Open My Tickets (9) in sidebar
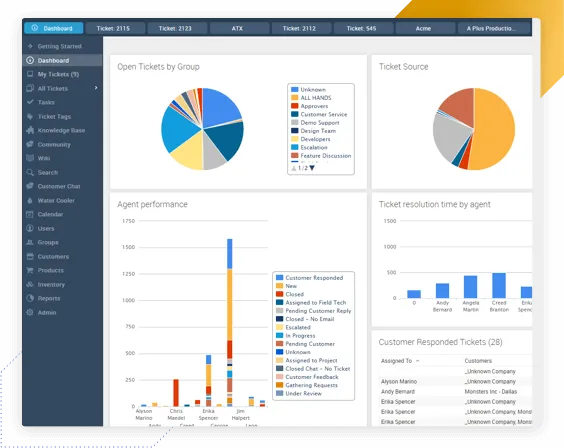This screenshot has height=448, width=564. click(63, 74)
